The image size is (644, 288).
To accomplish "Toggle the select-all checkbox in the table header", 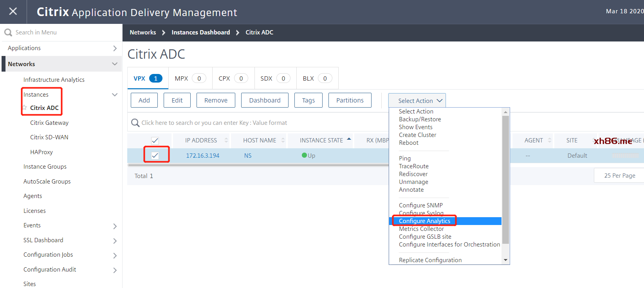I will click(155, 140).
